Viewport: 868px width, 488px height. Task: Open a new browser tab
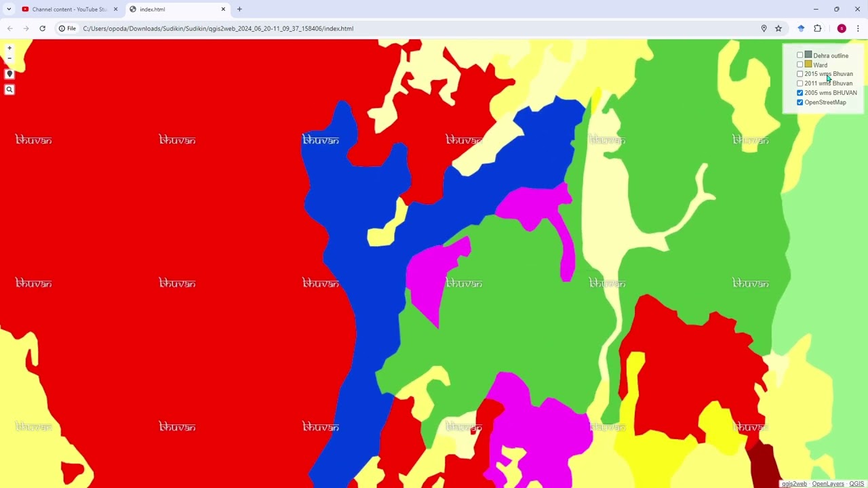pyautogui.click(x=239, y=9)
